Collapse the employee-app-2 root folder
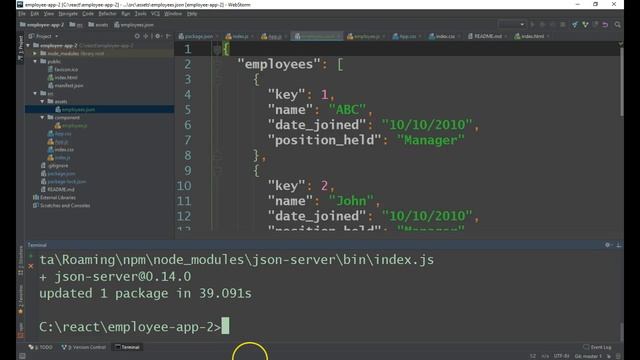 coord(28,45)
